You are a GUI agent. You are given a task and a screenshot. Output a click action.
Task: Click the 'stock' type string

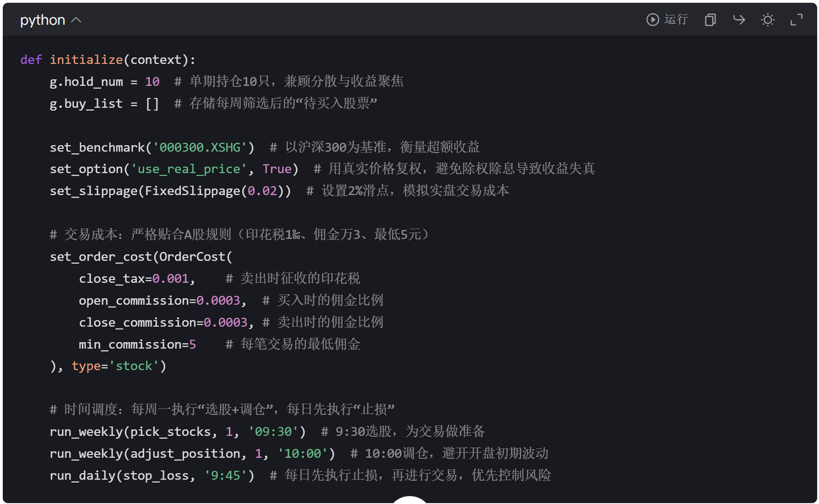134,366
